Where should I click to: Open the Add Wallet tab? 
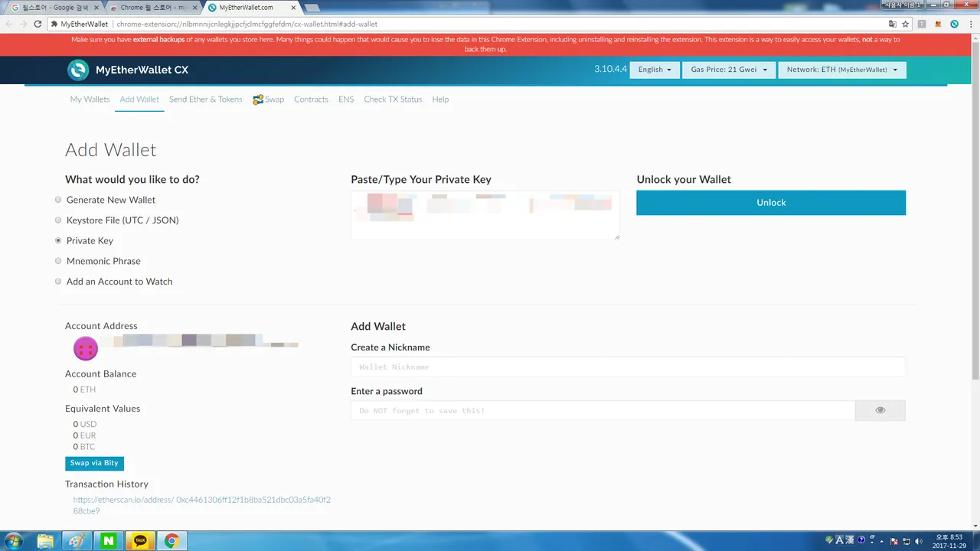pyautogui.click(x=139, y=99)
